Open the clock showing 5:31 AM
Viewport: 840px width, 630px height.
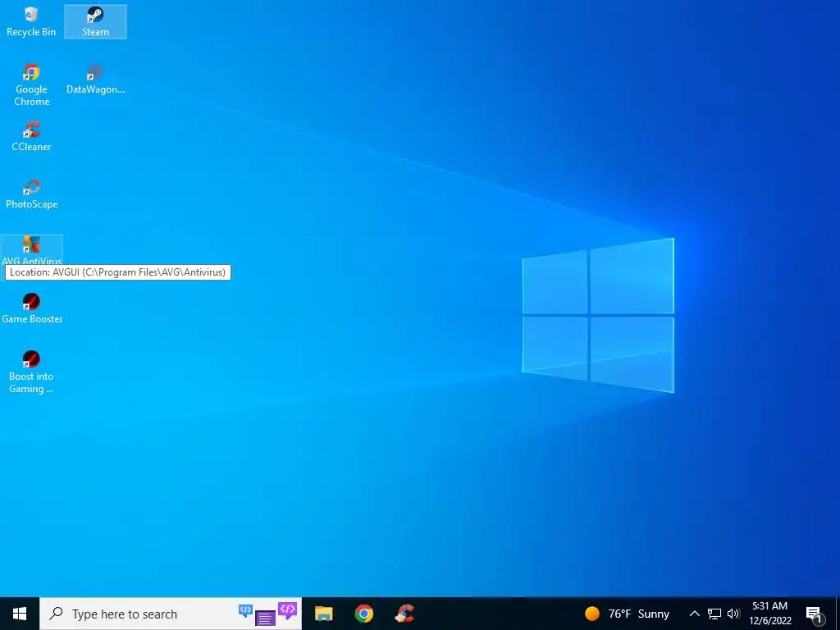(x=770, y=614)
